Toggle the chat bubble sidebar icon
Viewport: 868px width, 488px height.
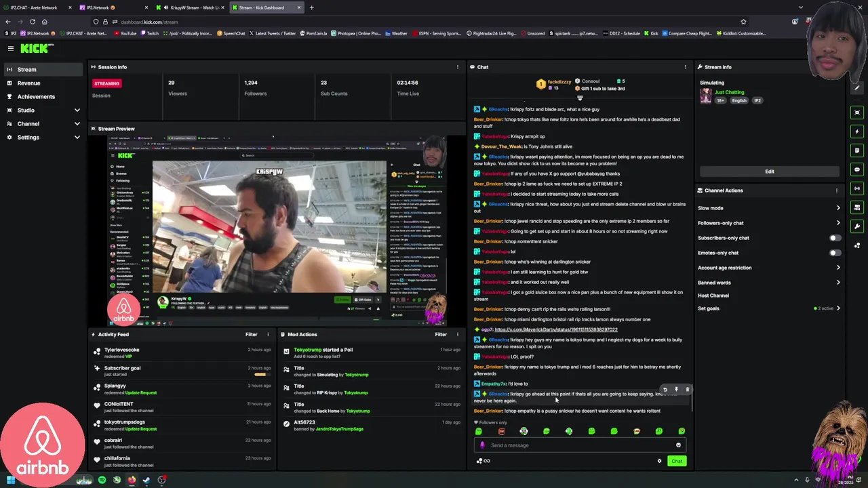point(857,169)
